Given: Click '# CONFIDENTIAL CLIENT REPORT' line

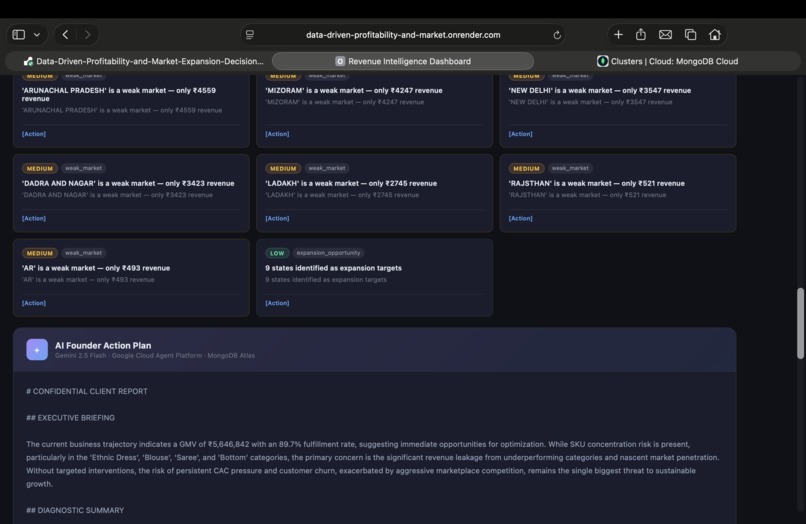Looking at the screenshot, I should (x=87, y=391).
